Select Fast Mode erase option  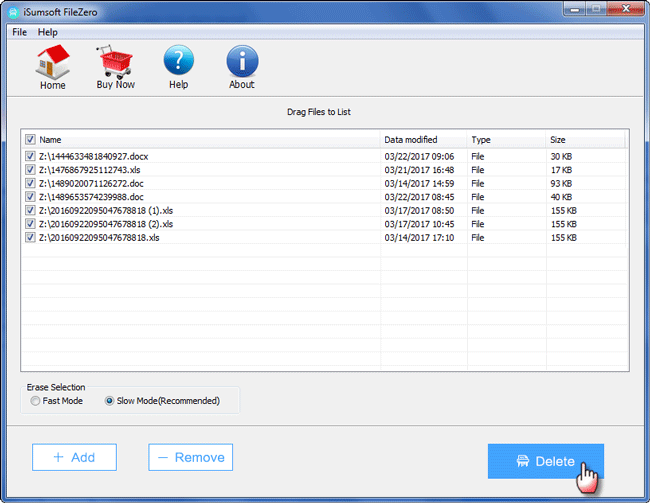click(35, 401)
